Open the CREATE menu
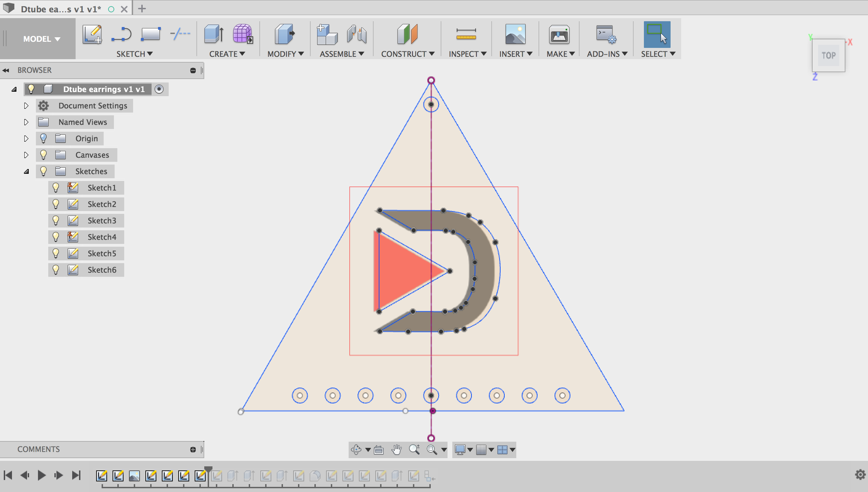 pos(227,54)
